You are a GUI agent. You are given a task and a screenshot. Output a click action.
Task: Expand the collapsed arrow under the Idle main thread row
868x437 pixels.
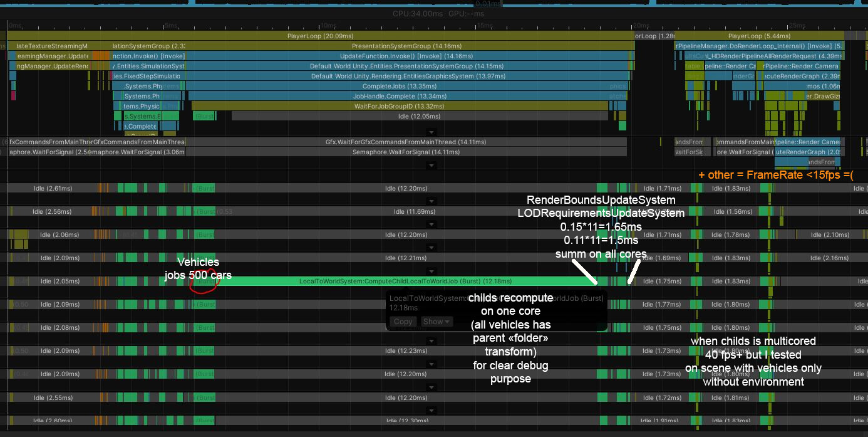click(431, 132)
